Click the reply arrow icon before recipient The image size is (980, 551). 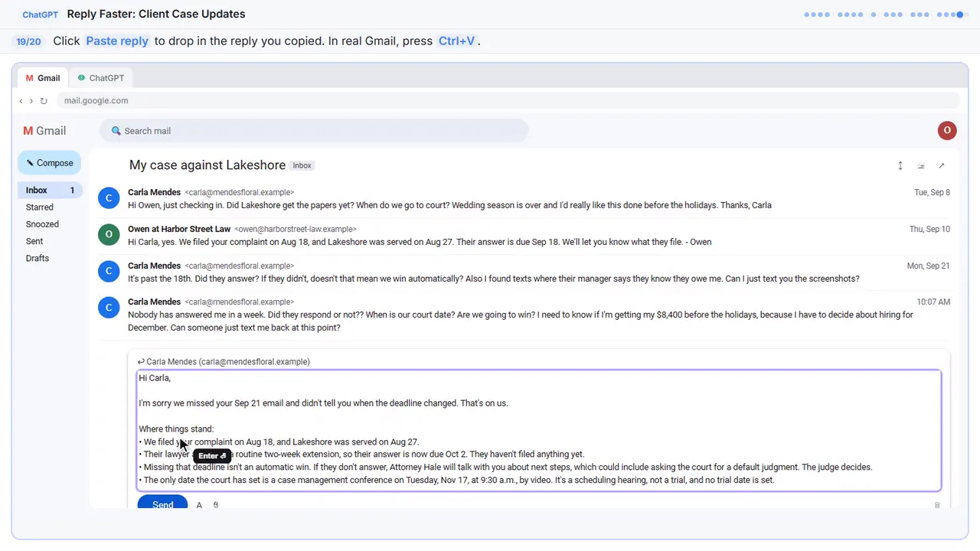coord(141,362)
